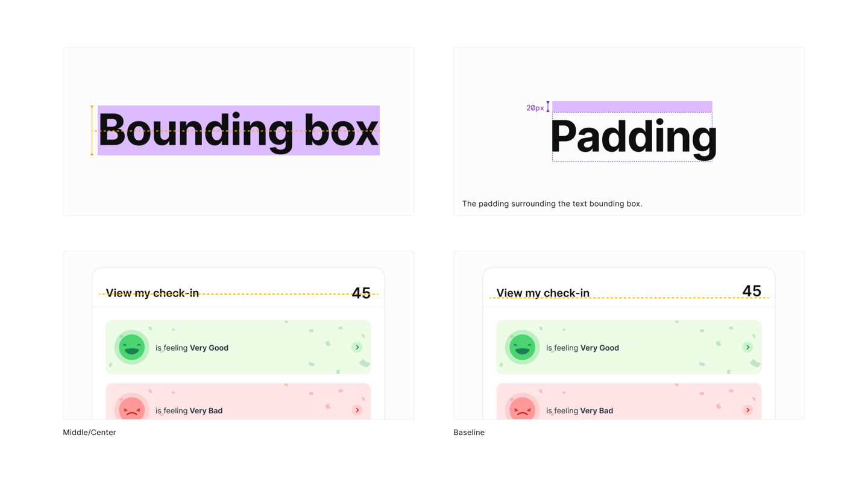Select the 45 count in the Middle/Center card
Screen dimensions: 868x482
pyautogui.click(x=361, y=293)
